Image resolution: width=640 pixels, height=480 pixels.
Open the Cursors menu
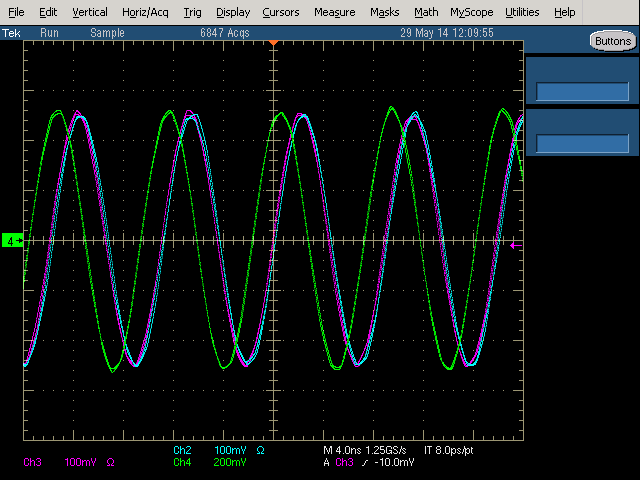(x=280, y=12)
